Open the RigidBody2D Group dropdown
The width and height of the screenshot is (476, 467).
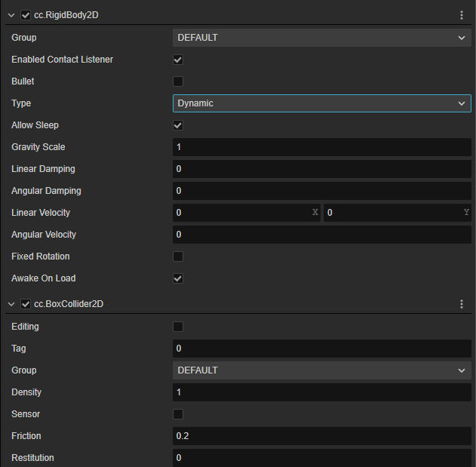point(321,38)
